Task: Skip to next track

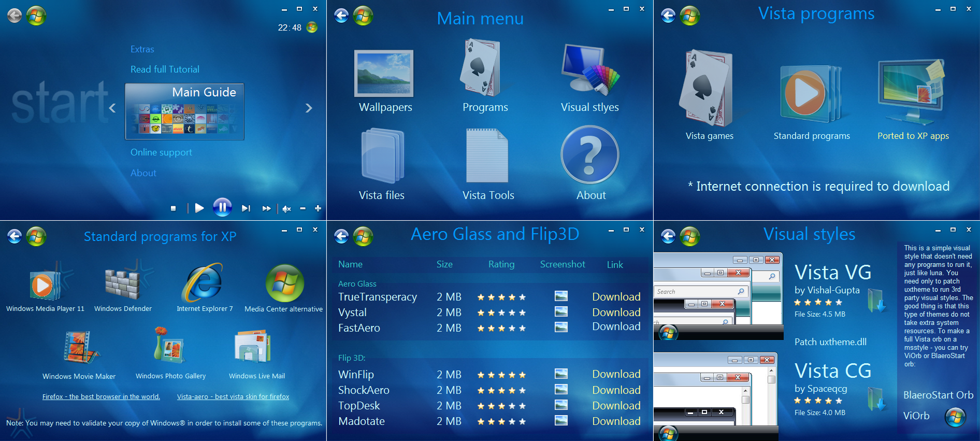Action: click(246, 208)
